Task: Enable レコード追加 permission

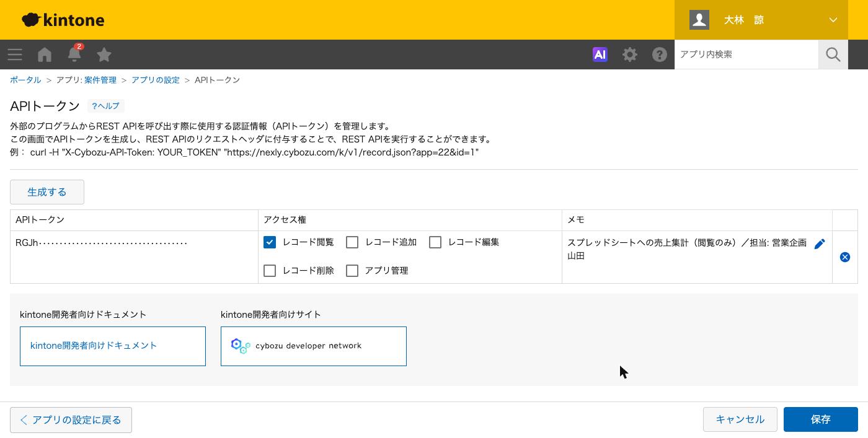Action: pos(352,242)
